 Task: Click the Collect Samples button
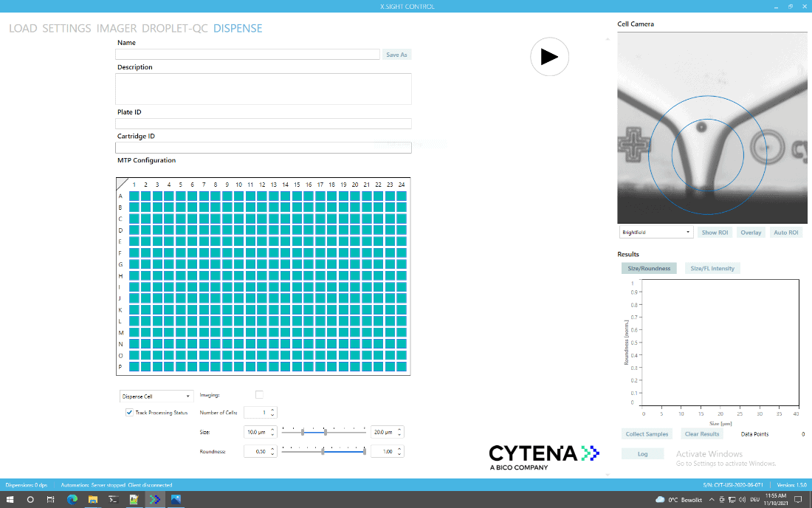coord(647,434)
